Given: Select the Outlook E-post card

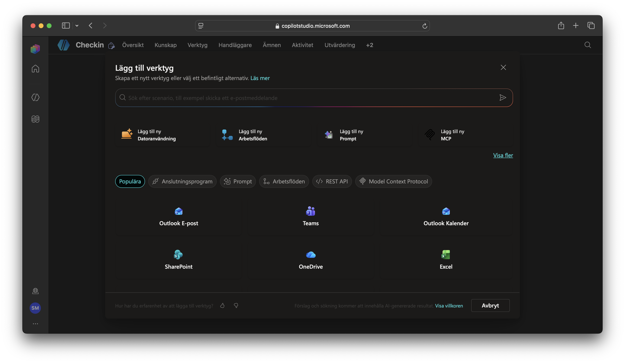Looking at the screenshot, I should [179, 217].
